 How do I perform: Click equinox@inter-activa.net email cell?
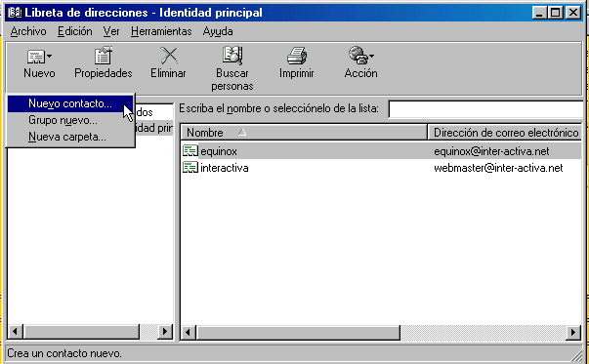[x=491, y=151]
